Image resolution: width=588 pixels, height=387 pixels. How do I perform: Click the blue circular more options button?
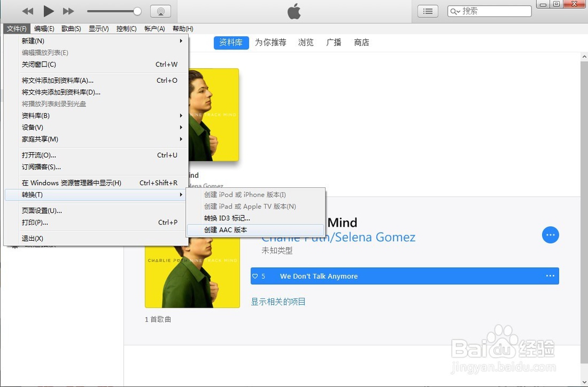point(550,235)
